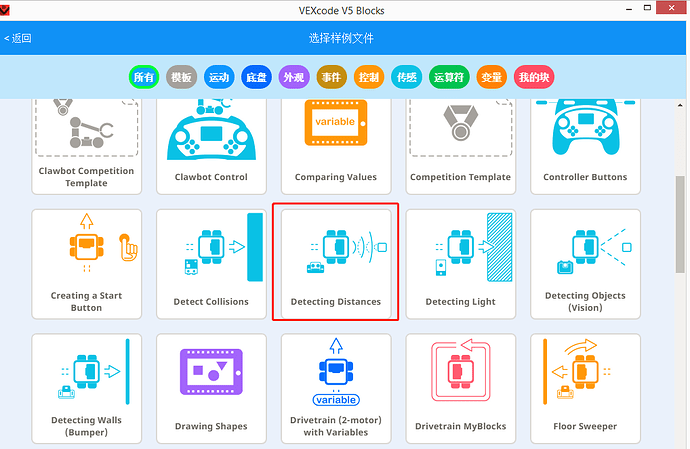Click the vertical scrollbar thumb
Viewport: 690px width, 449px height.
680,224
